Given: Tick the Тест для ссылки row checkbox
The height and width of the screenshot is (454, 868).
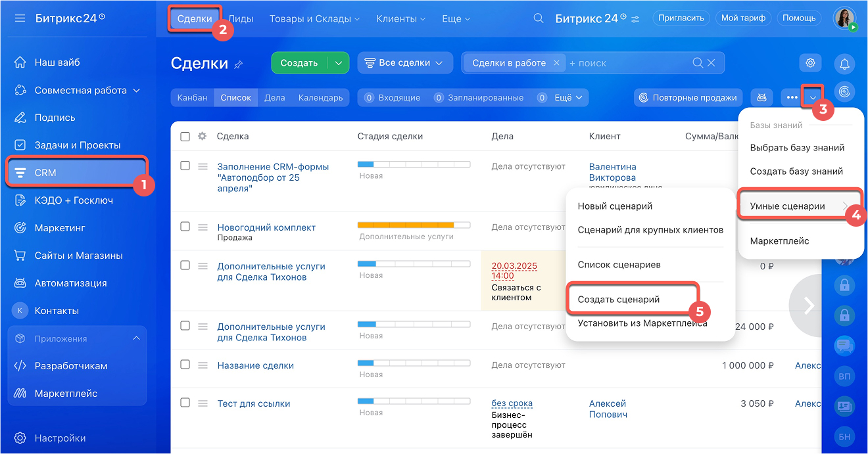Looking at the screenshot, I should pos(185,402).
